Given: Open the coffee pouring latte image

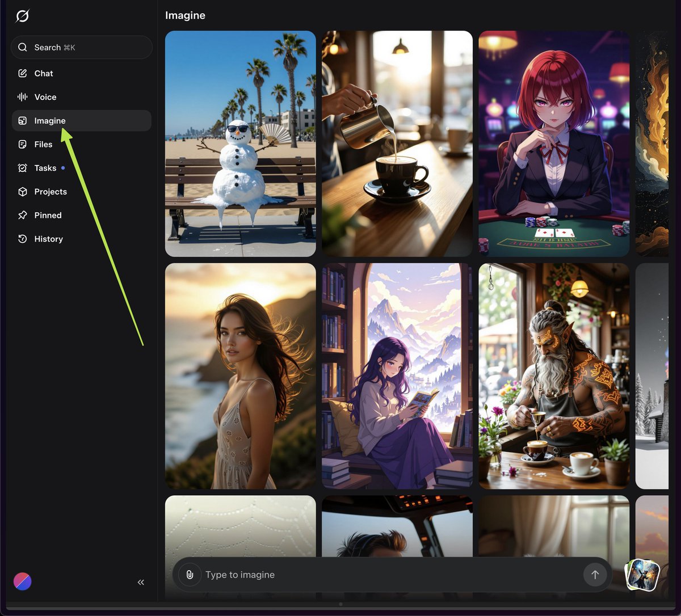Looking at the screenshot, I should 397,144.
